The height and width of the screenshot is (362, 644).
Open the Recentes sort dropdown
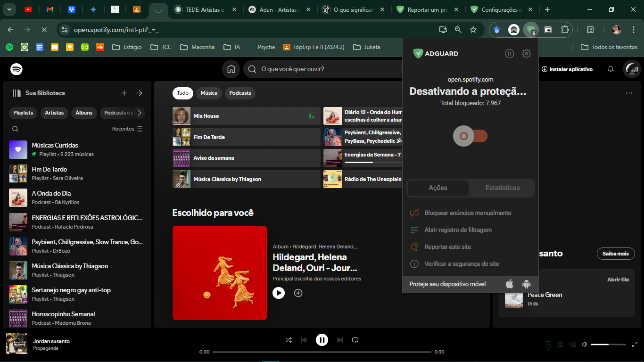127,129
